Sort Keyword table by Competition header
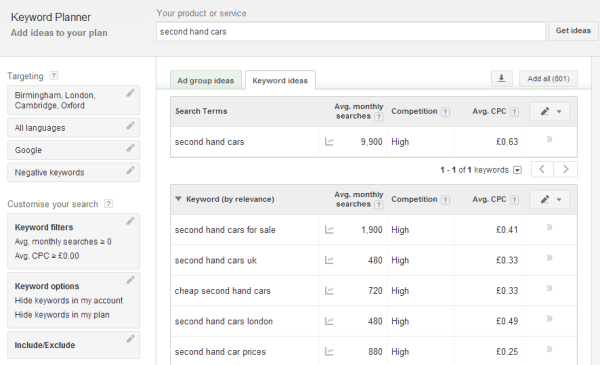Viewport: 600px width, 365px height. [x=414, y=199]
